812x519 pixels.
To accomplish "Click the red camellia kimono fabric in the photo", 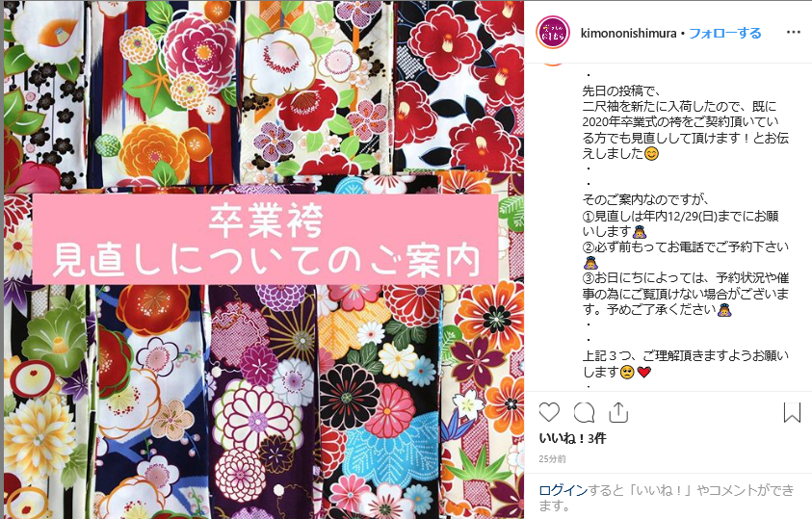I will [x=459, y=86].
